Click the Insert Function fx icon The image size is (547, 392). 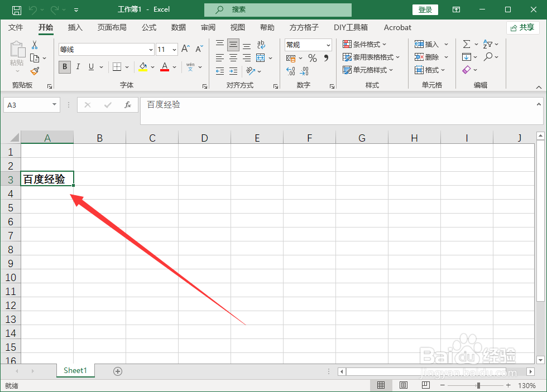pyautogui.click(x=128, y=105)
